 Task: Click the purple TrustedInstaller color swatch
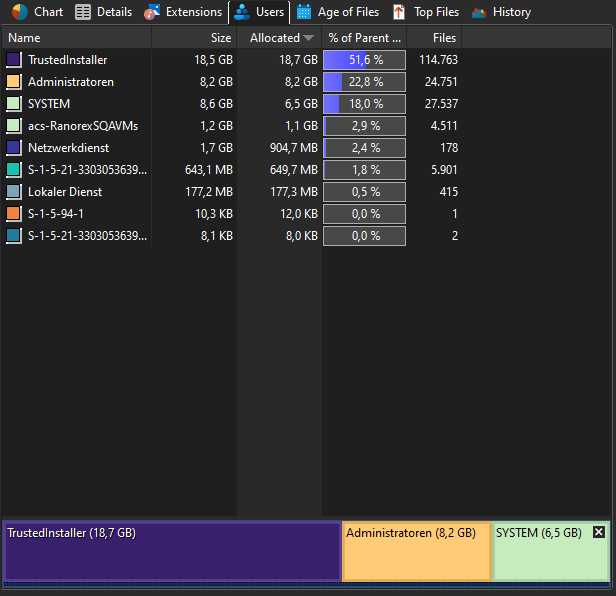tap(14, 60)
